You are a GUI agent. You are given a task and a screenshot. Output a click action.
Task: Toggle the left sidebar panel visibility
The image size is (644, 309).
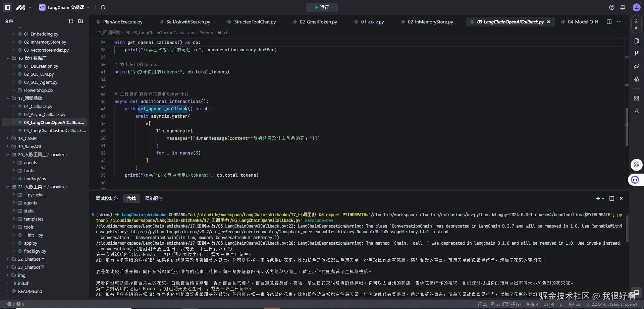tap(7, 7)
